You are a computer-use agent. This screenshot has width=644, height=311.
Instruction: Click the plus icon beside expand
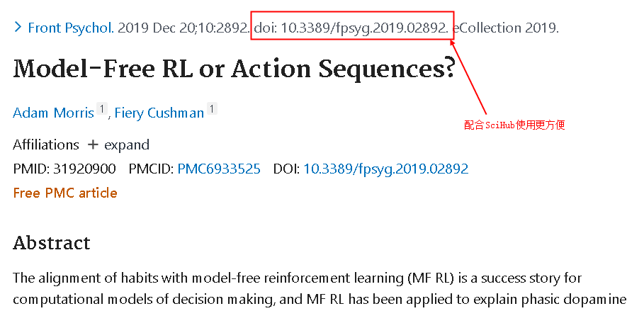93,145
